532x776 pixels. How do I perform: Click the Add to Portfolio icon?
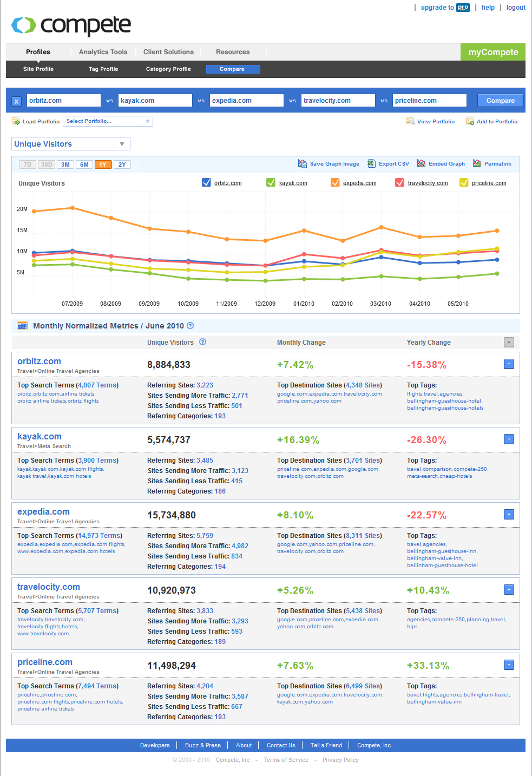(x=470, y=121)
